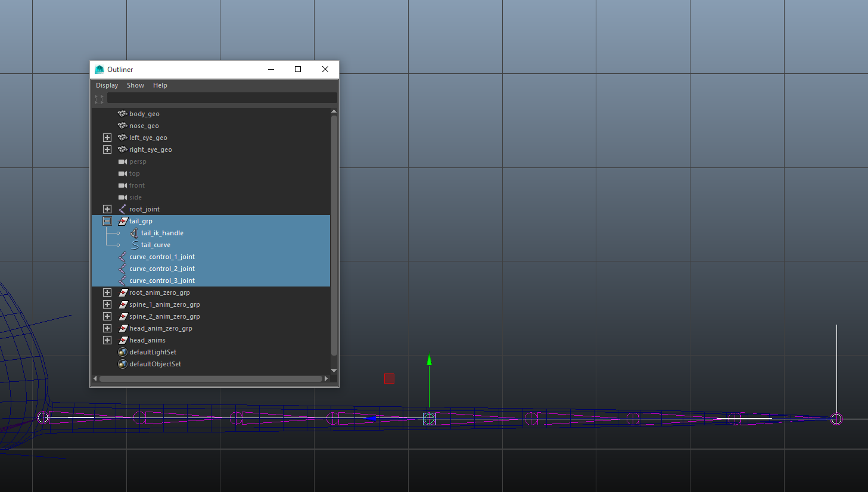Viewport: 868px width, 492px height.
Task: Click the Outliner search filter icon
Action: pos(99,99)
